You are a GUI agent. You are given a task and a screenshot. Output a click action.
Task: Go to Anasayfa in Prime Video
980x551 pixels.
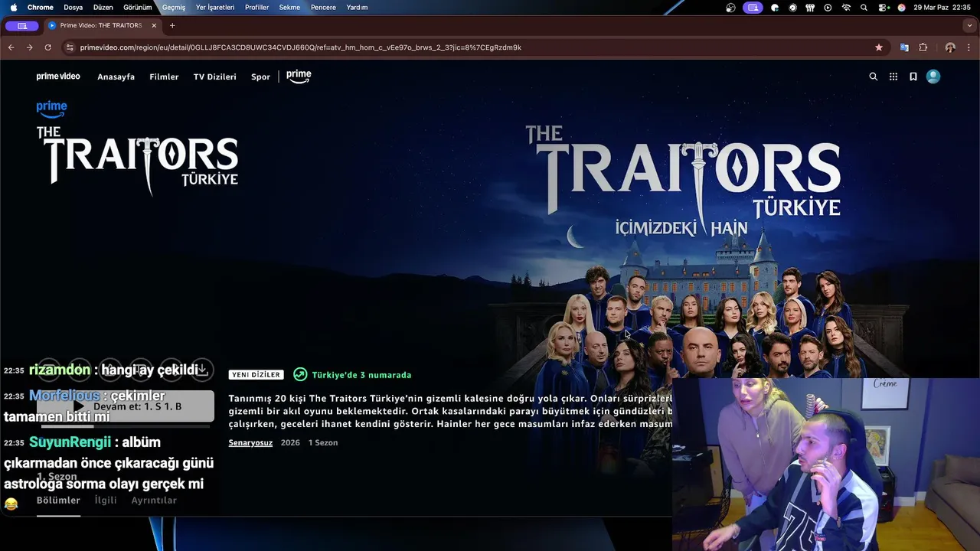click(116, 77)
